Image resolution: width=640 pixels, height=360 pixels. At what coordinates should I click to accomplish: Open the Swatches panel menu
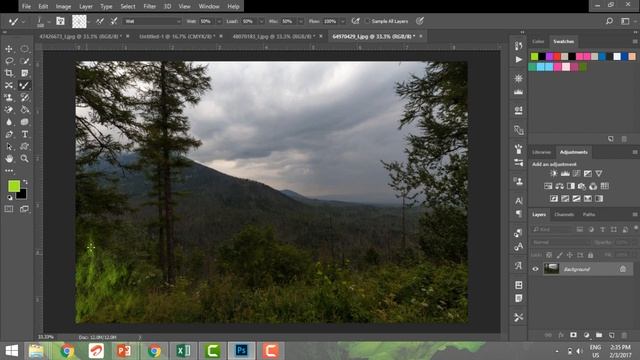(x=635, y=42)
